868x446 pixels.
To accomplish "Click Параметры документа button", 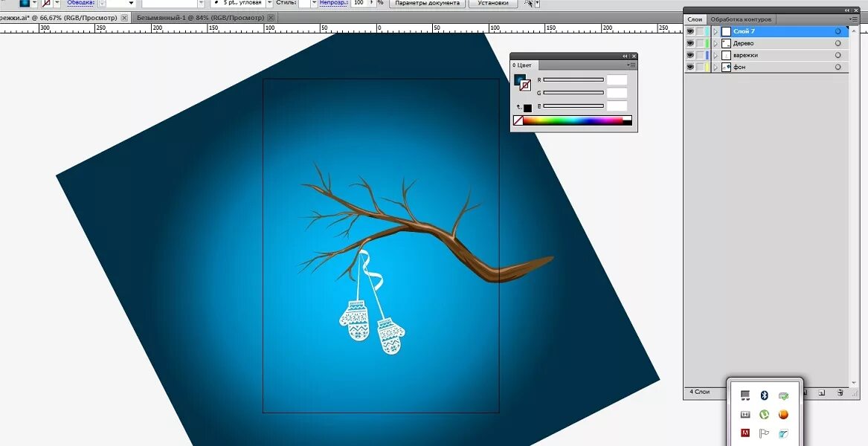I will pyautogui.click(x=428, y=3).
